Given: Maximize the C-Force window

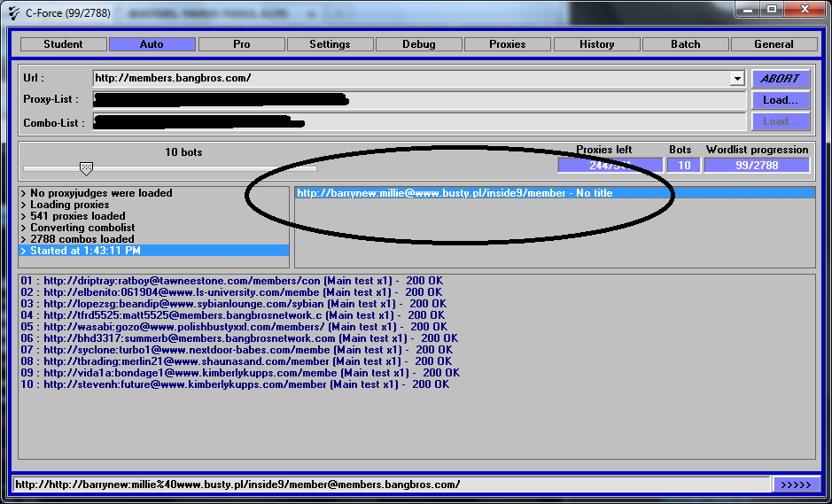Looking at the screenshot, I should [x=771, y=9].
